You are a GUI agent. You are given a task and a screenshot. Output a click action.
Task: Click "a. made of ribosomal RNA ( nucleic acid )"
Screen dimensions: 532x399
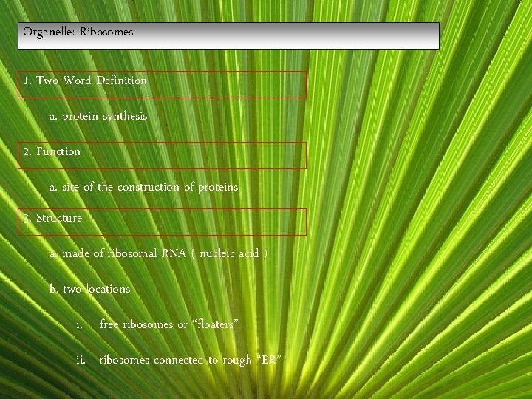(158, 253)
